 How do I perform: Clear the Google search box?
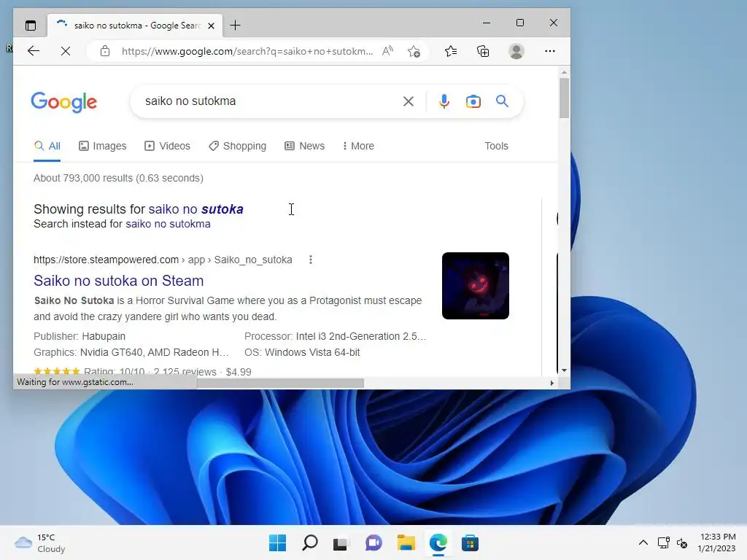click(x=409, y=101)
